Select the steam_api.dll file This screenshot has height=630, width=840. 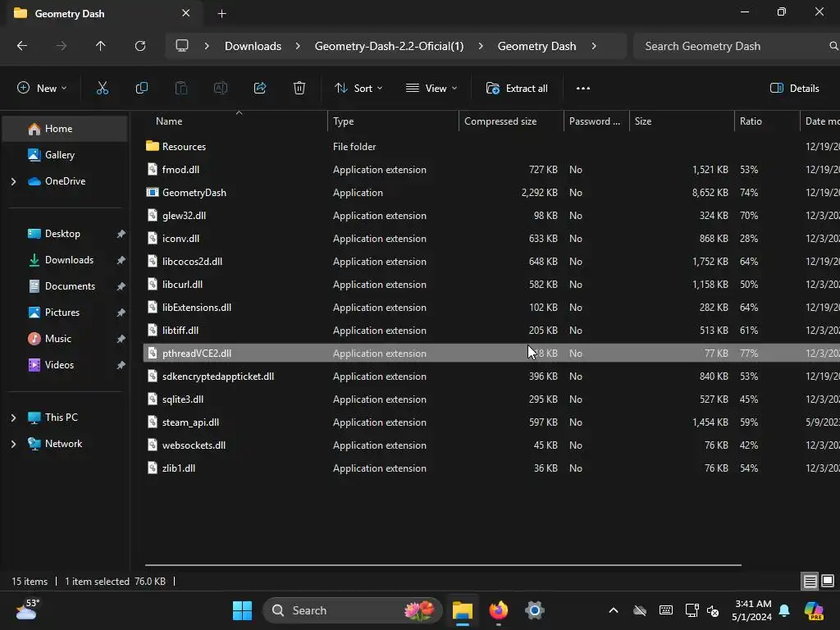(190, 422)
